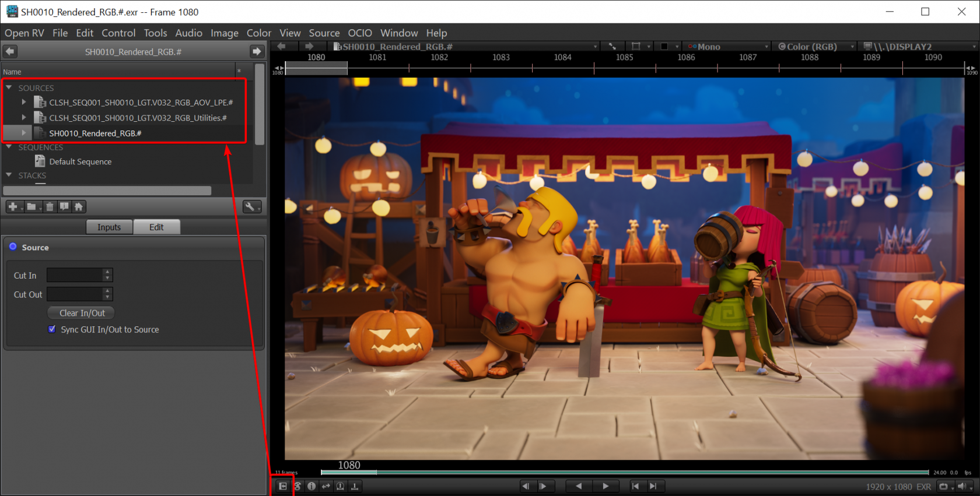Play the sequence forward
This screenshot has width=980, height=496.
coord(605,486)
